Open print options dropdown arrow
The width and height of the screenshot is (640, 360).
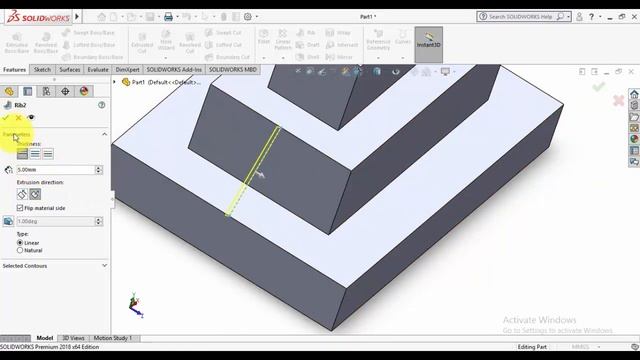point(177,17)
